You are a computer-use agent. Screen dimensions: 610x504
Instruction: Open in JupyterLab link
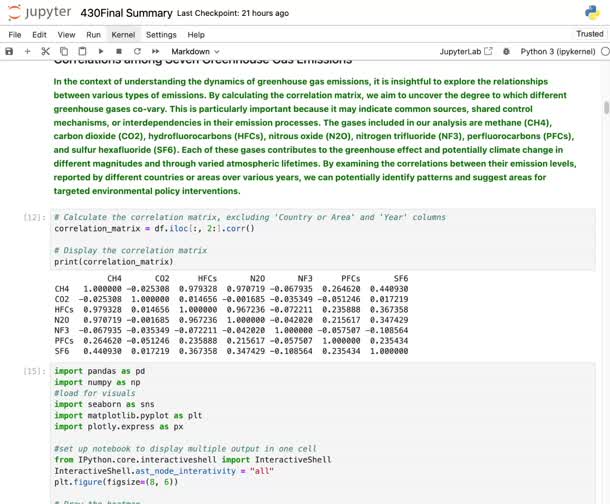tap(468, 51)
